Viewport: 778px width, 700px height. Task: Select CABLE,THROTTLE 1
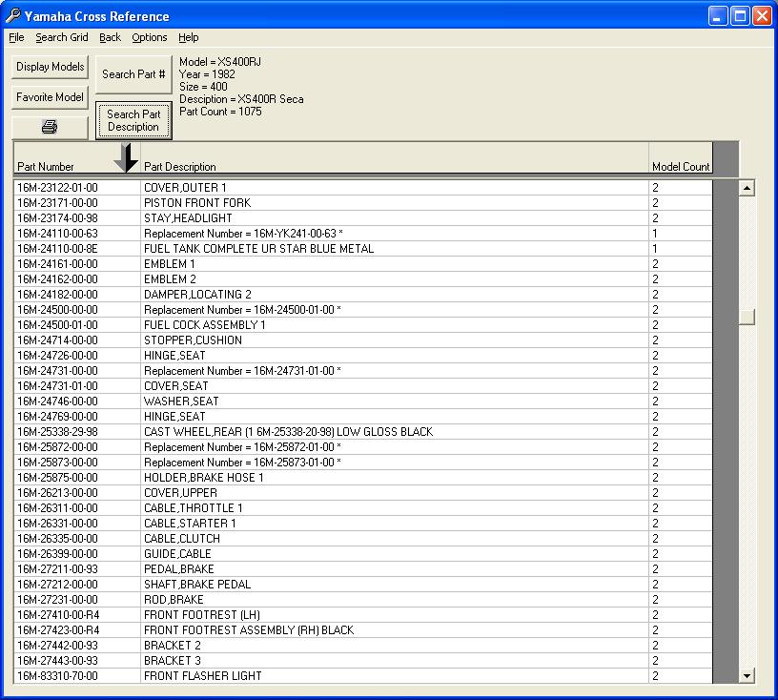[193, 508]
